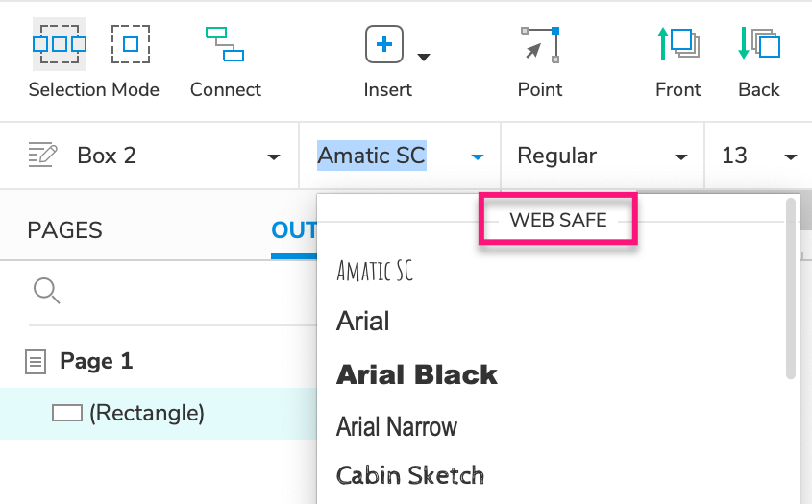Open the Insert dropdown arrow
The height and width of the screenshot is (504, 812).
click(x=423, y=58)
